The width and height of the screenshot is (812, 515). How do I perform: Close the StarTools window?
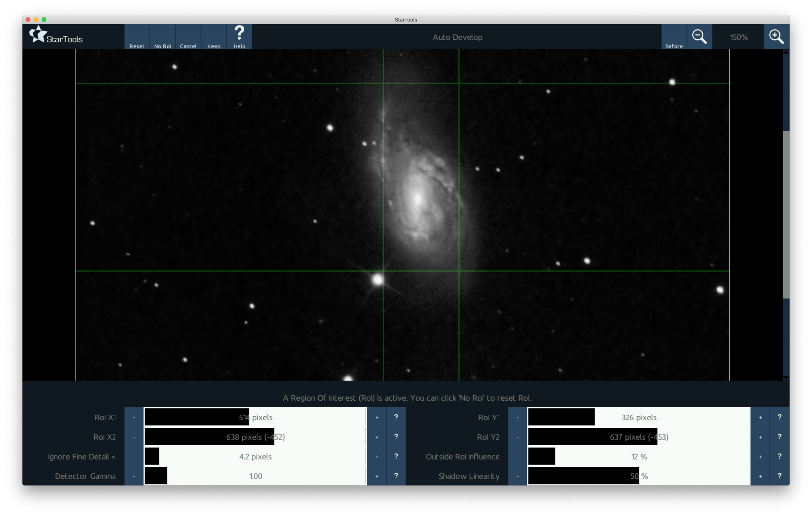(28, 19)
